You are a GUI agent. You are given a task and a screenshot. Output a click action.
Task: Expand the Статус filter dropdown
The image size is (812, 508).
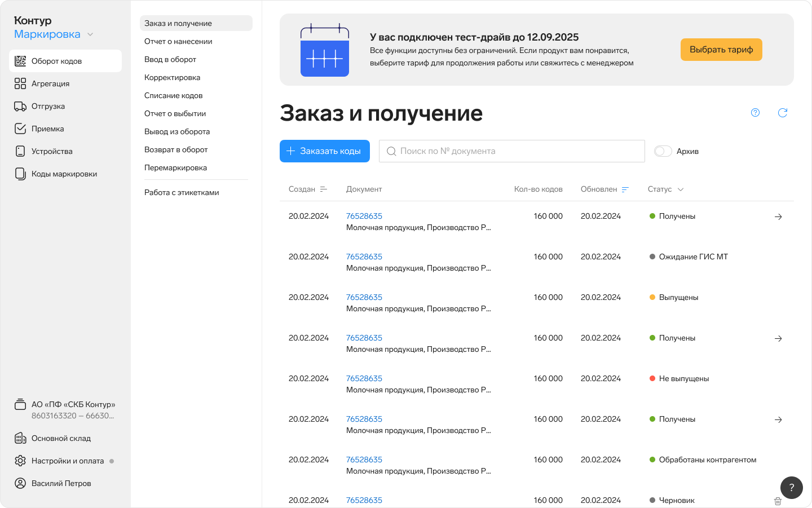pos(665,189)
